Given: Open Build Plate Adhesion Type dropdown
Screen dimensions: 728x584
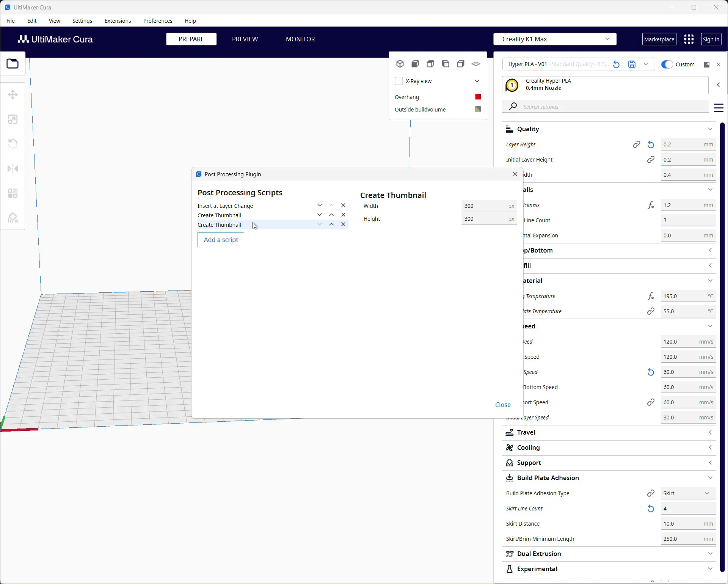Looking at the screenshot, I should 688,493.
